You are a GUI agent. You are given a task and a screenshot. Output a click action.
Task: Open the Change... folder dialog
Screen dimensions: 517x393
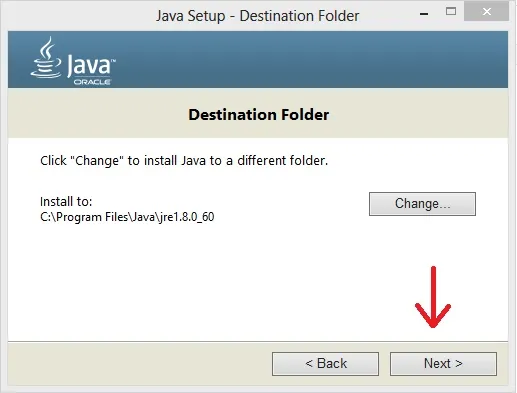click(422, 204)
